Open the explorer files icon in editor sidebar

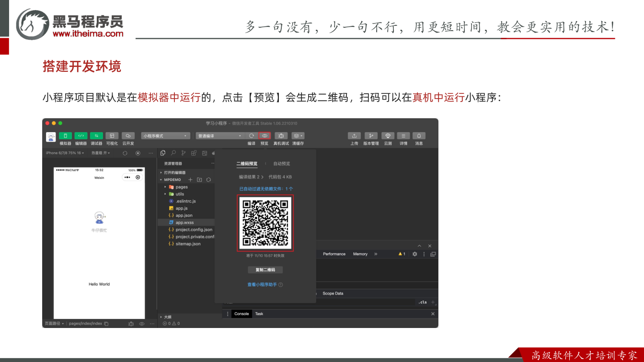[x=163, y=153]
